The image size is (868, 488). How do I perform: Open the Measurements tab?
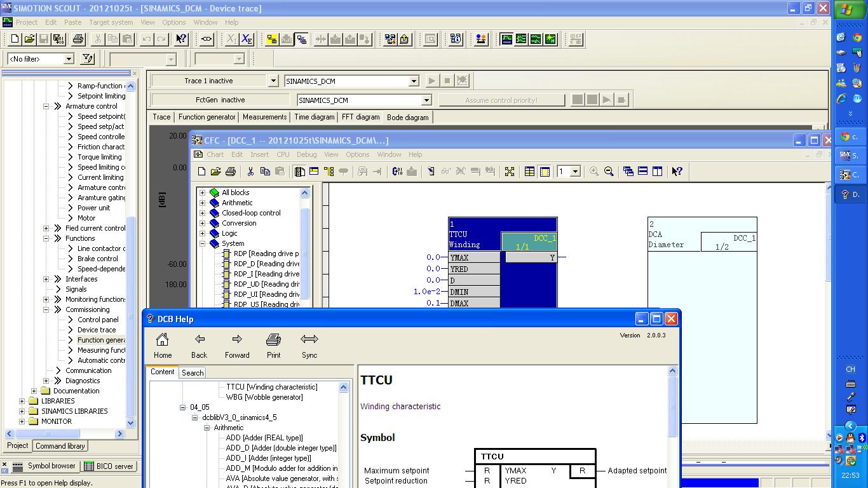[x=265, y=117]
